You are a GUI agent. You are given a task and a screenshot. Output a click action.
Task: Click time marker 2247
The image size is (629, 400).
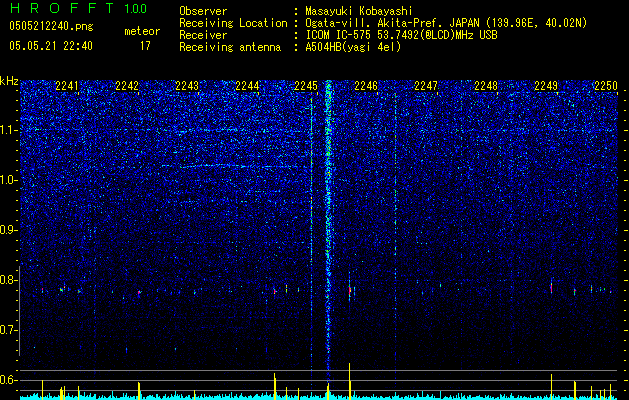coord(426,85)
